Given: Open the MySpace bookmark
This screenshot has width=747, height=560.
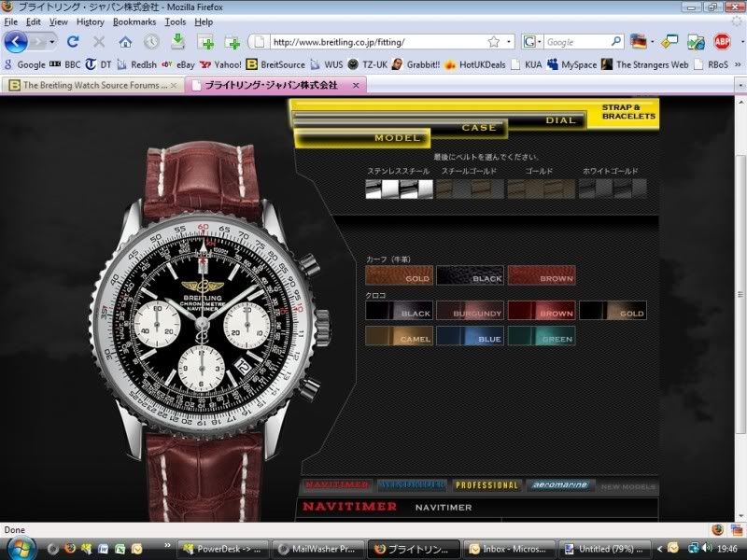Looking at the screenshot, I should [572, 64].
